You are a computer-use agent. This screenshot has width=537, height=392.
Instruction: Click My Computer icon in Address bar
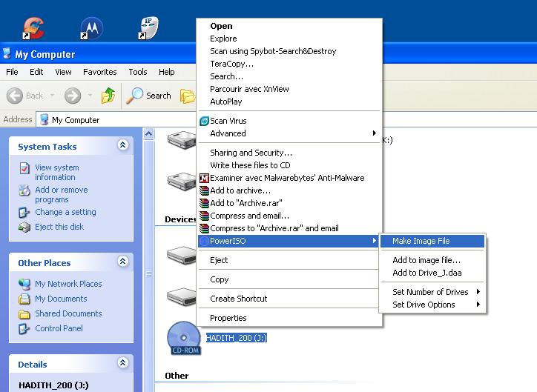[x=44, y=120]
